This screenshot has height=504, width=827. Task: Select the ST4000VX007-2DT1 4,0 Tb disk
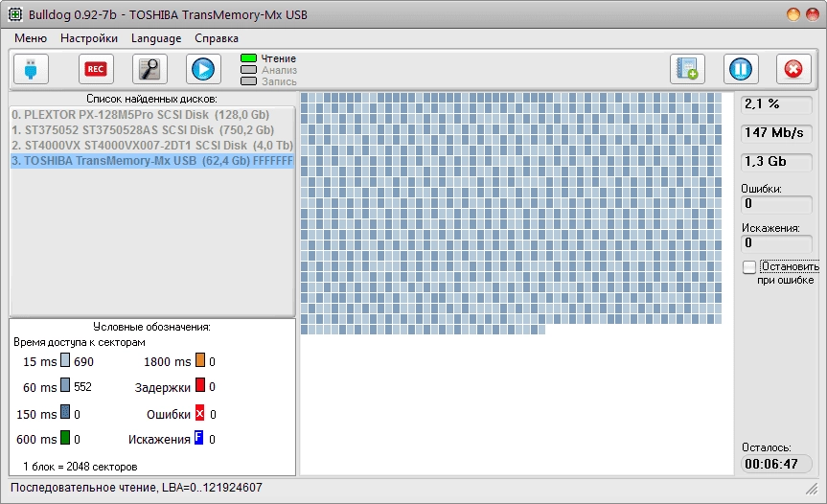coord(152,146)
